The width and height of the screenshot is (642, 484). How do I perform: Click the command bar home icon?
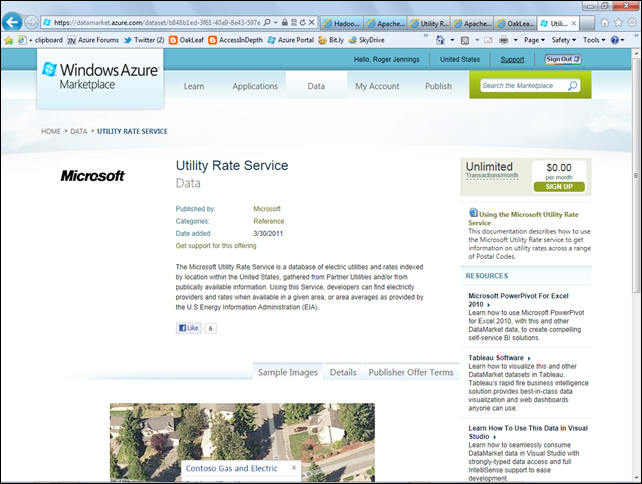pyautogui.click(x=440, y=40)
